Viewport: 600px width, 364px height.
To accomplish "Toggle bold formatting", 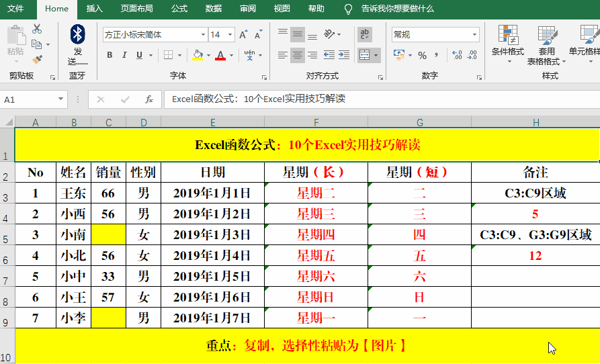I will tap(110, 55).
